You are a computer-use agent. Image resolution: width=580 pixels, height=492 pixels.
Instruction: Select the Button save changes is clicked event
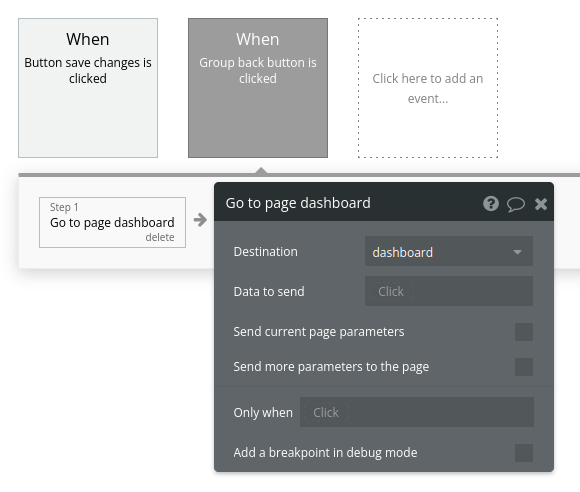(88, 88)
